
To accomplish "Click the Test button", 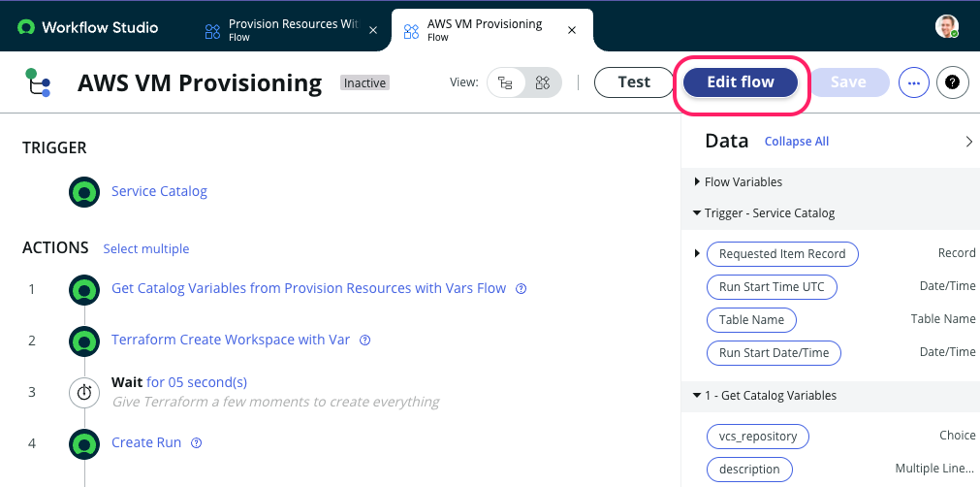I will click(634, 82).
